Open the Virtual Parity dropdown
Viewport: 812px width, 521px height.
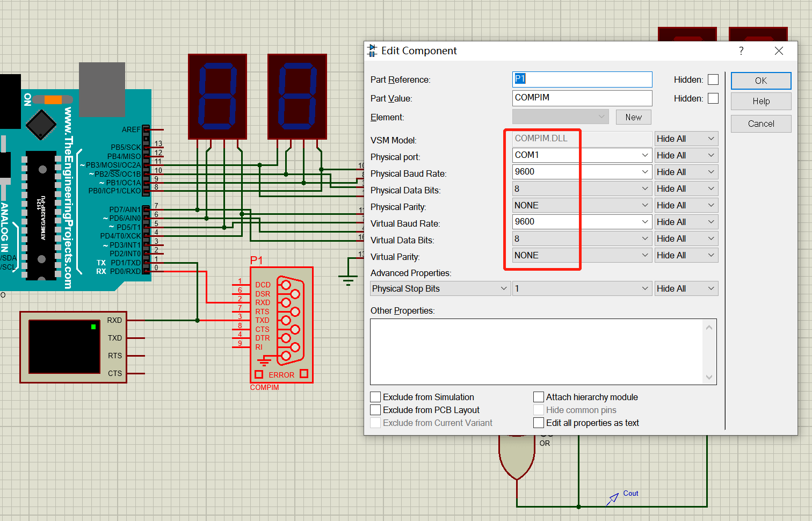[x=582, y=255]
